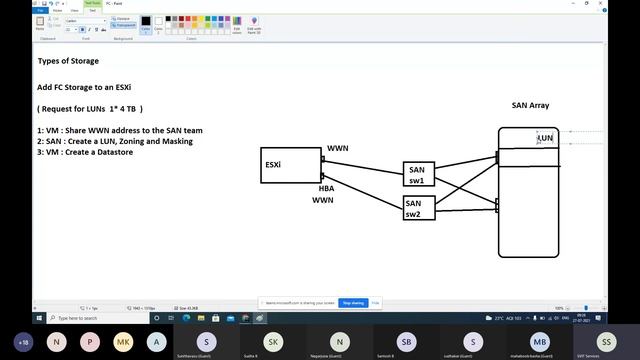
Task: Toggle Italic text formatting
Action: [89, 30]
